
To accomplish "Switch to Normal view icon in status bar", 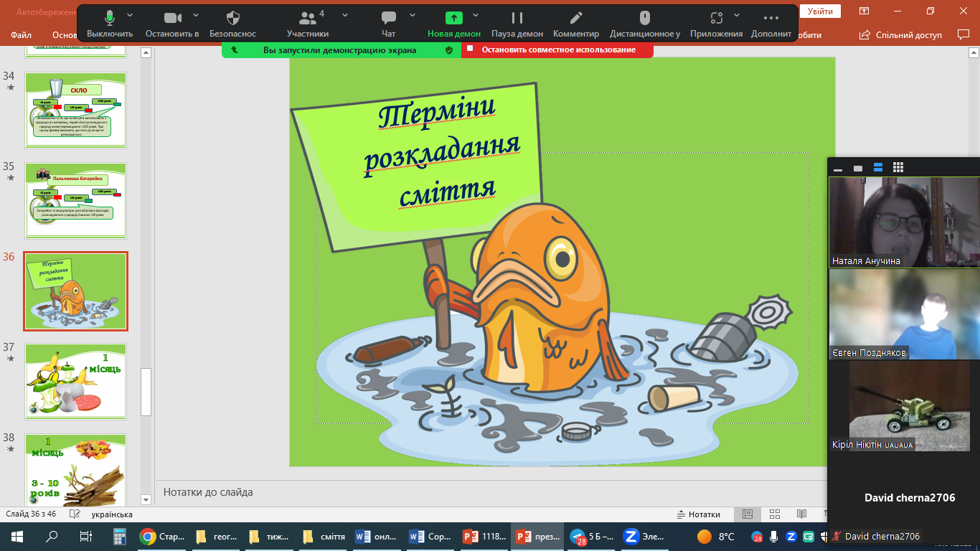I will pos(748,514).
